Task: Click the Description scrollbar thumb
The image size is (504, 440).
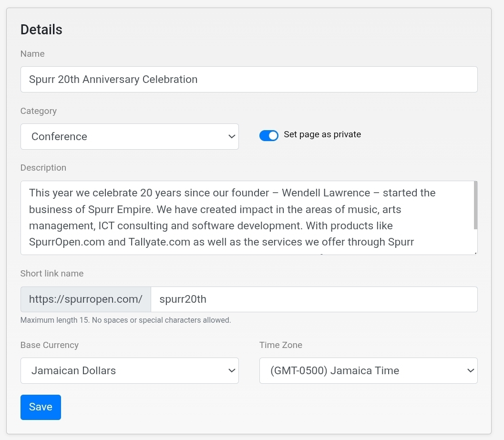Action: [x=475, y=205]
